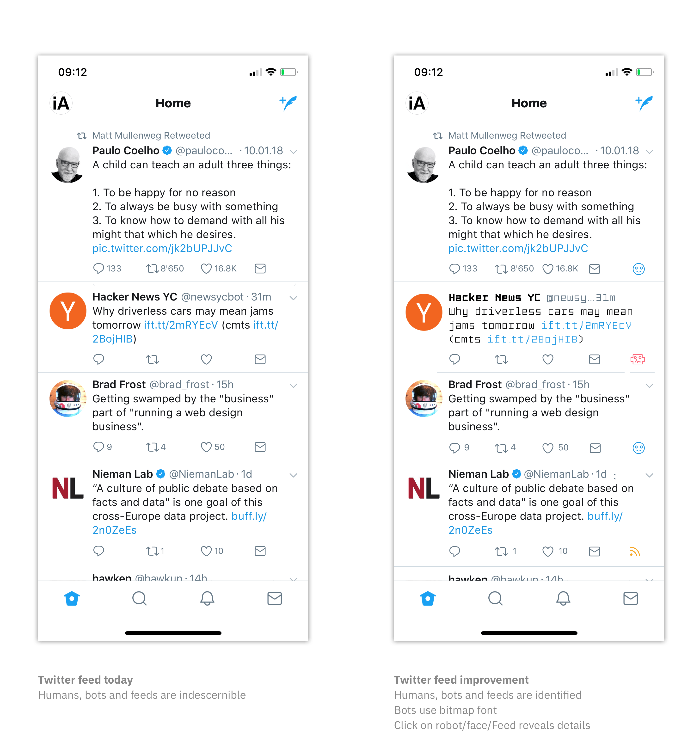Reply to Paulo Coelho tweet in left phone

(x=98, y=269)
